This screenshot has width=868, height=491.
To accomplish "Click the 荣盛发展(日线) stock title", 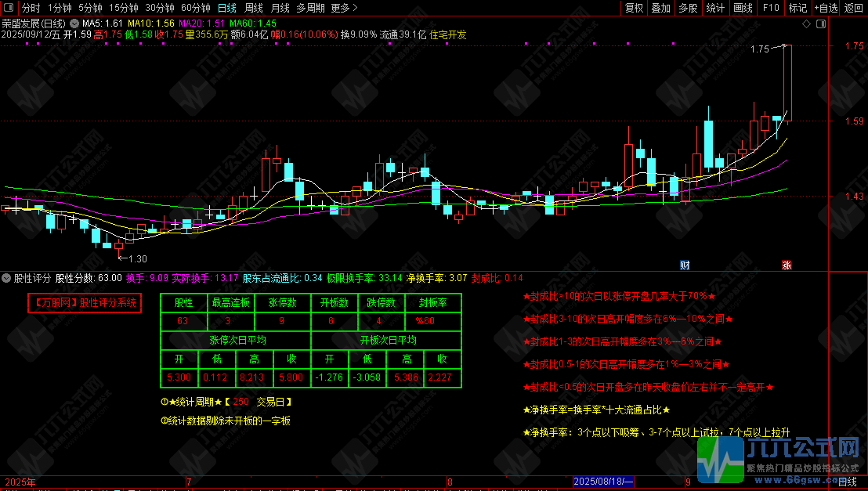I will (x=34, y=23).
